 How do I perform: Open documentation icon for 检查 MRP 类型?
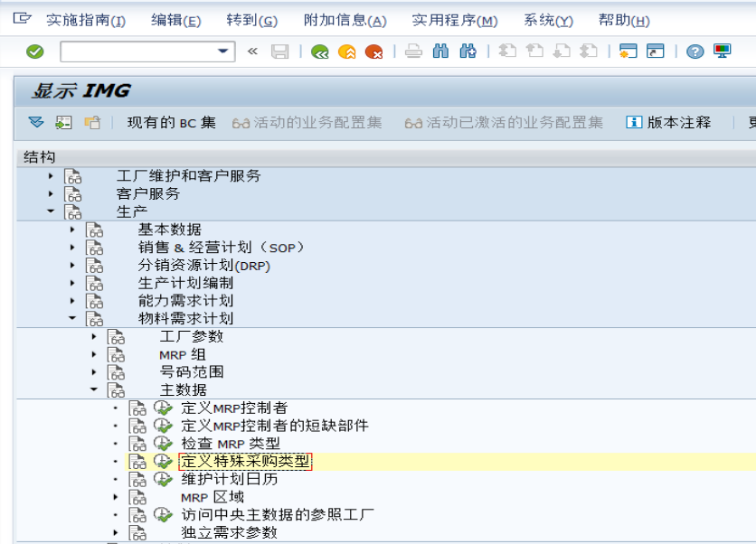[x=137, y=444]
